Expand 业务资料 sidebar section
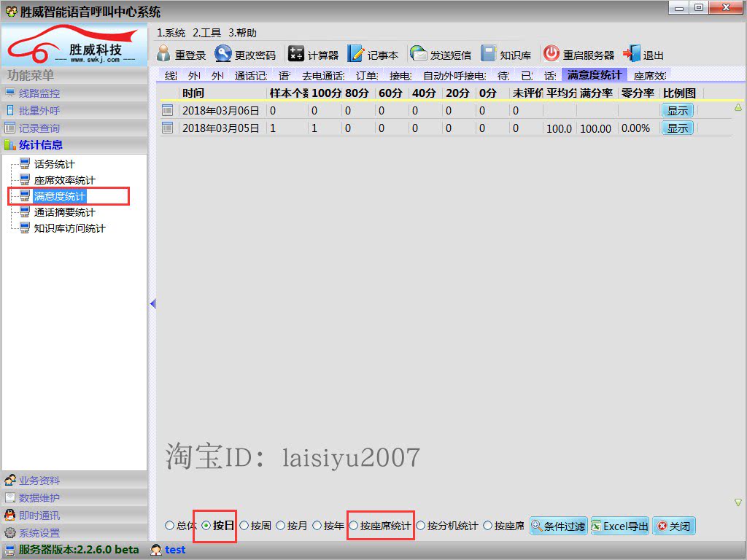747x560 pixels. click(x=74, y=480)
